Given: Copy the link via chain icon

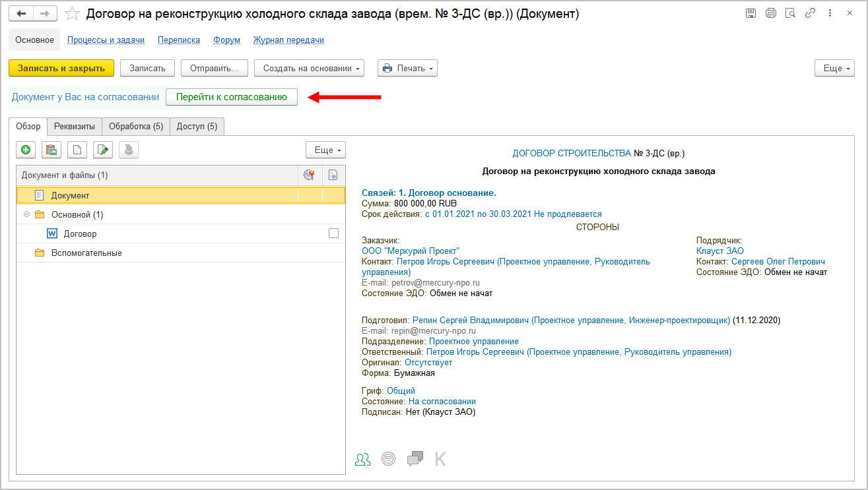Looking at the screenshot, I should (811, 13).
